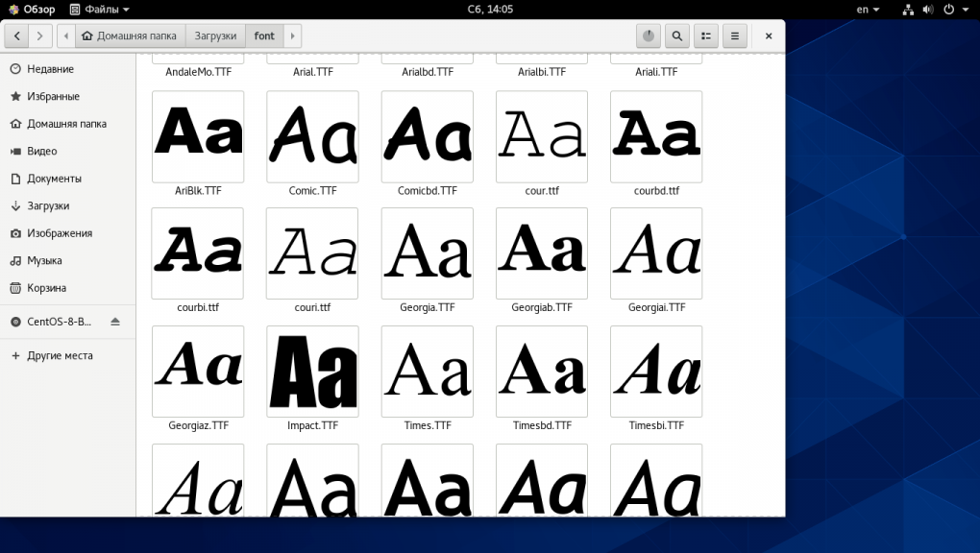Go back with the left arrow button
The width and height of the screenshot is (980, 553).
coord(17,36)
